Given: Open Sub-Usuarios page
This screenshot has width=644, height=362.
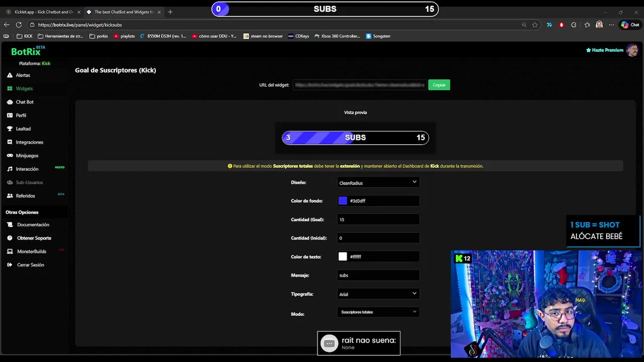Looking at the screenshot, I should point(29,183).
